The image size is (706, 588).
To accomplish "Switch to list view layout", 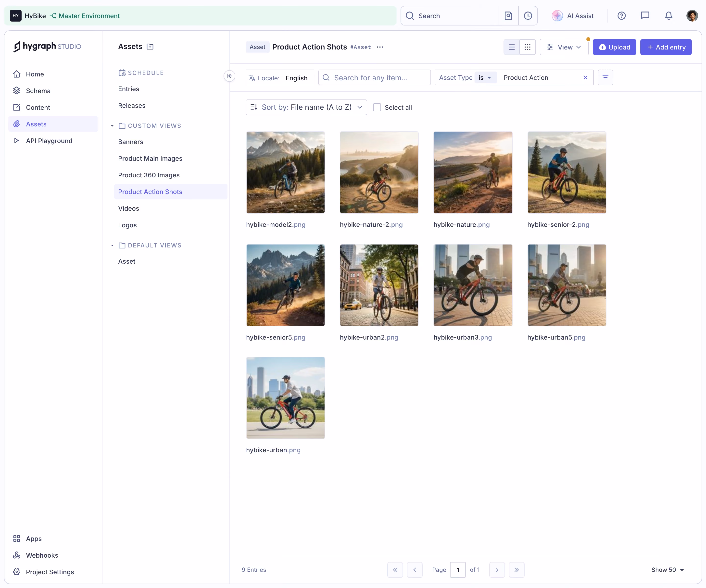I will point(511,47).
